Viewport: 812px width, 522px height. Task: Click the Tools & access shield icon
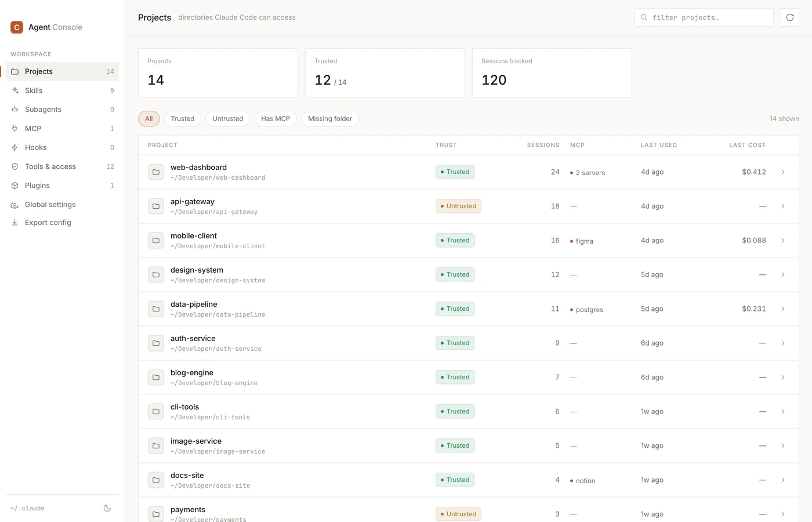coord(15,166)
